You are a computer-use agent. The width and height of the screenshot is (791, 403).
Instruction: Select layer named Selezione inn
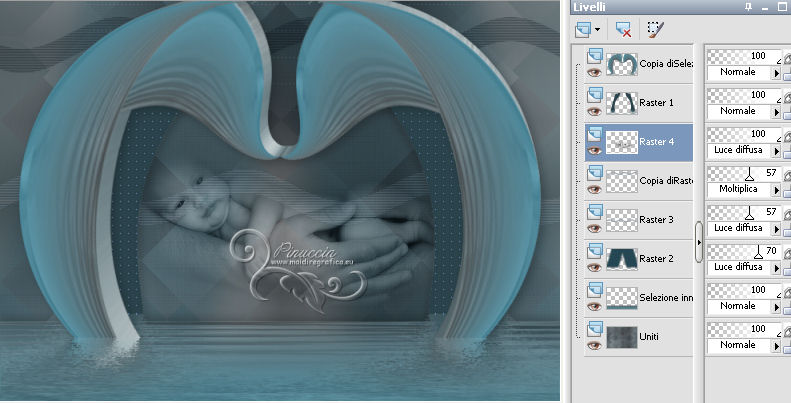tap(666, 298)
